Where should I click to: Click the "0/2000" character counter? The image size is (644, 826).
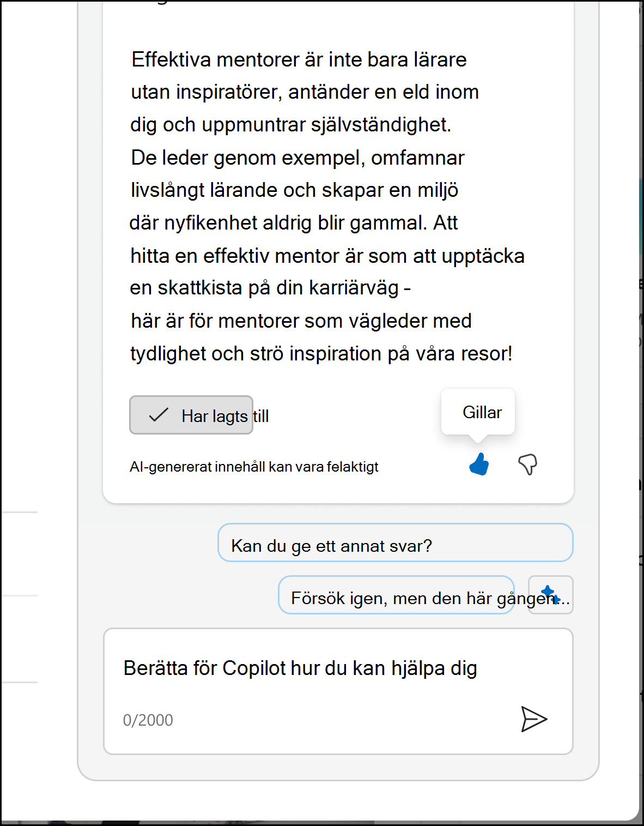click(x=148, y=720)
